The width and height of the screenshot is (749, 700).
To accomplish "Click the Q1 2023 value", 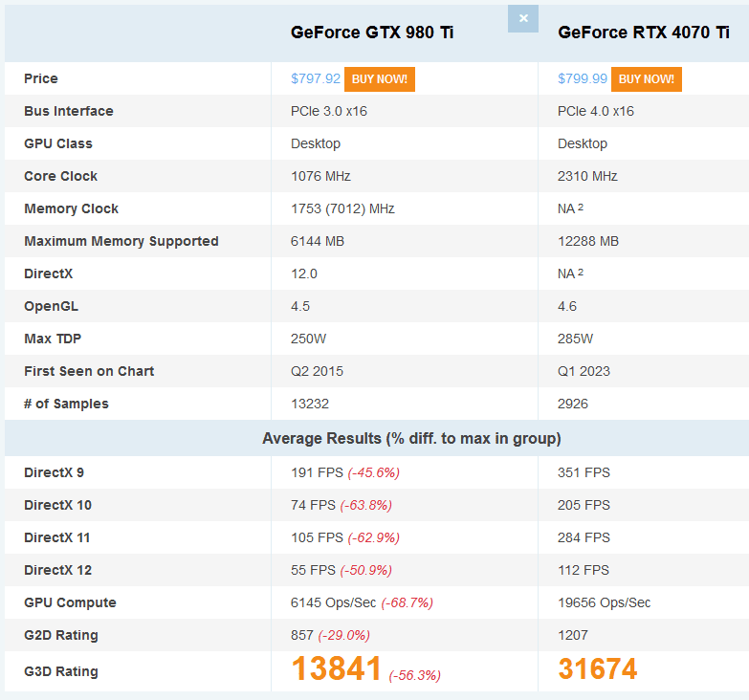I will tap(584, 371).
